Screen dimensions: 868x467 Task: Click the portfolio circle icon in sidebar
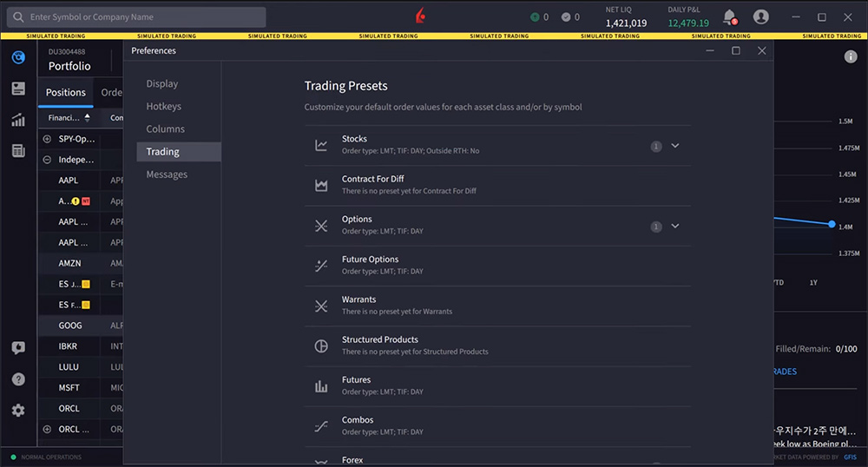(18, 57)
